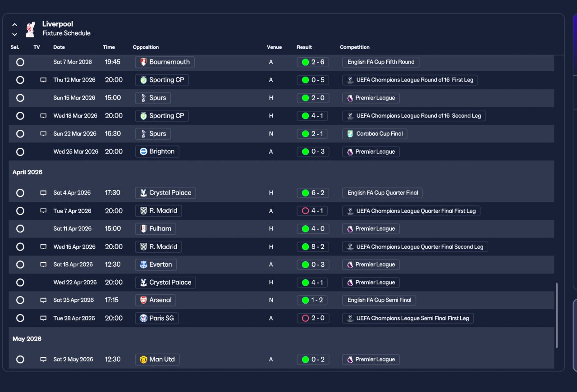
Task: Open Spurs from the Carabao Cup Final row
Action: (x=153, y=134)
